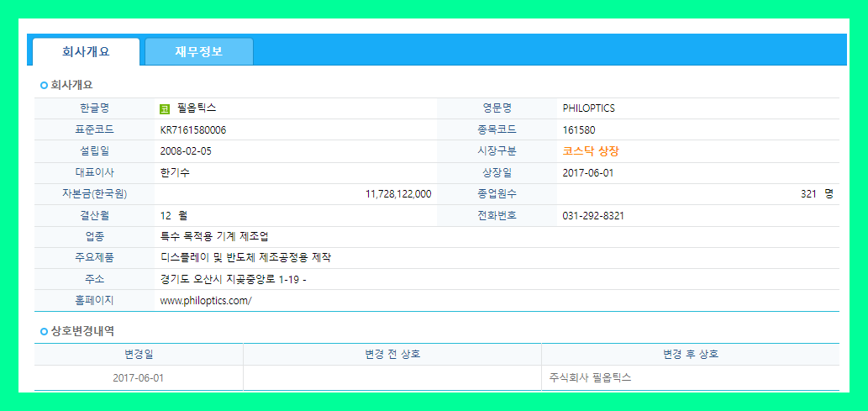Click the 종업원수 field label
This screenshot has width=868, height=411.
coord(497,194)
